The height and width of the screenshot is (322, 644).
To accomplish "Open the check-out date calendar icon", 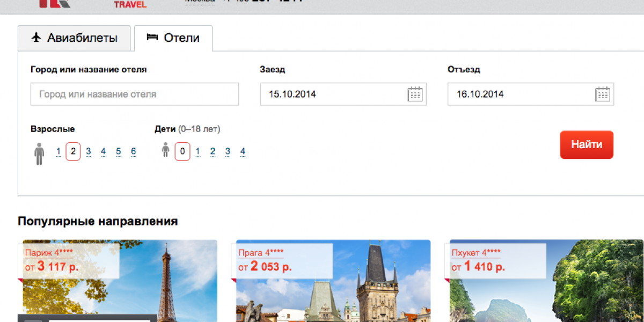I will coord(603,94).
